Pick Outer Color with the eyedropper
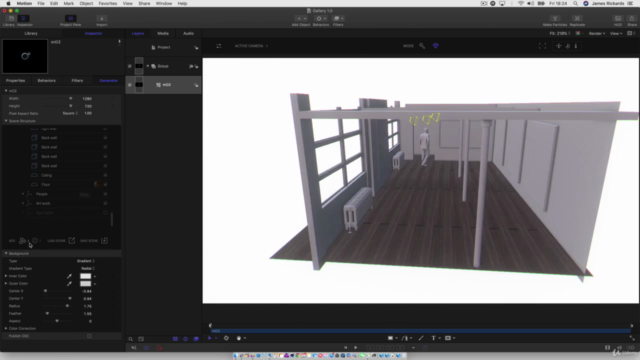 (x=69, y=284)
